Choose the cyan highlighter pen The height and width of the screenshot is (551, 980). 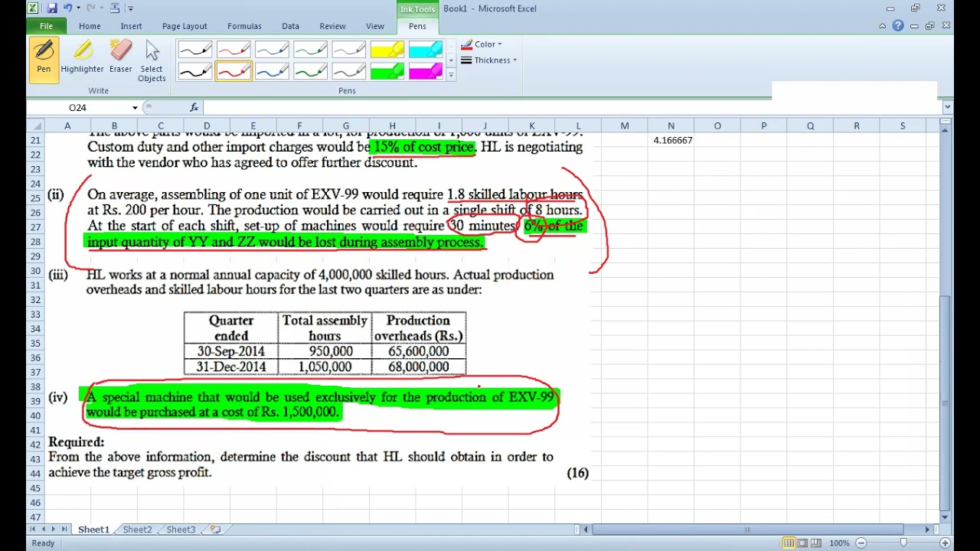tap(425, 51)
